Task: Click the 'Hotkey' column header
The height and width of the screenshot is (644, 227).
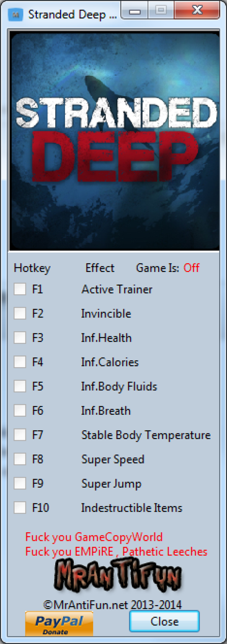Action: point(32,268)
